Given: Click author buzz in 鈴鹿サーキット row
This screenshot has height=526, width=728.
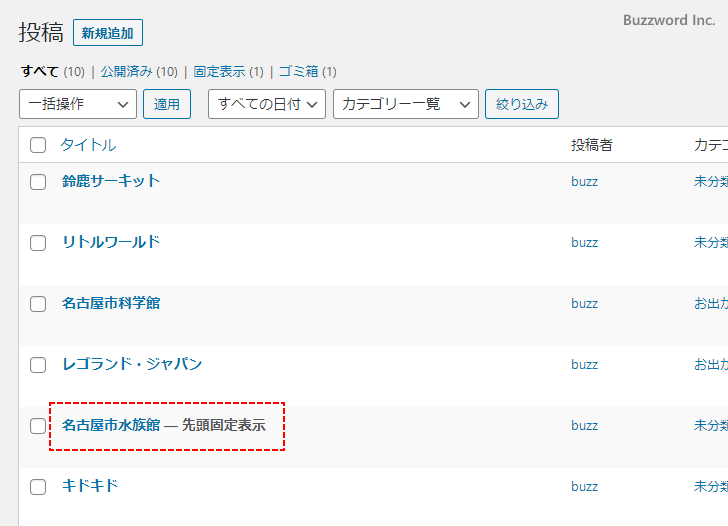Looking at the screenshot, I should (x=584, y=182).
